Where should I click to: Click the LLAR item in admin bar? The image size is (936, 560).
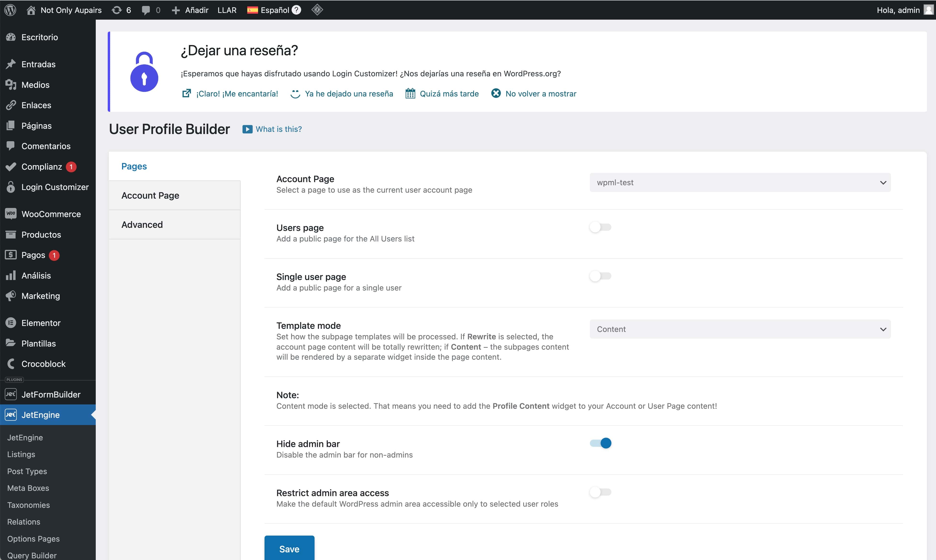coord(227,10)
